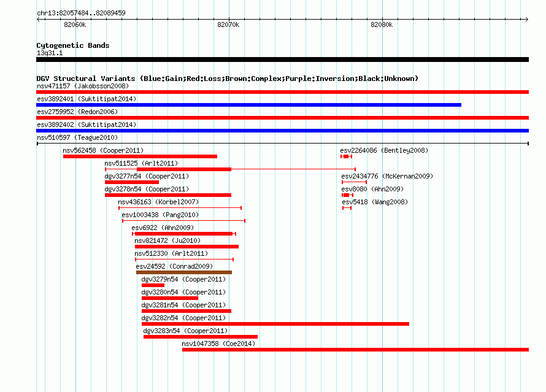Click the nsv471157 (Jakobsson2008) variant label
Screen dimensions: 546x392
83,86
